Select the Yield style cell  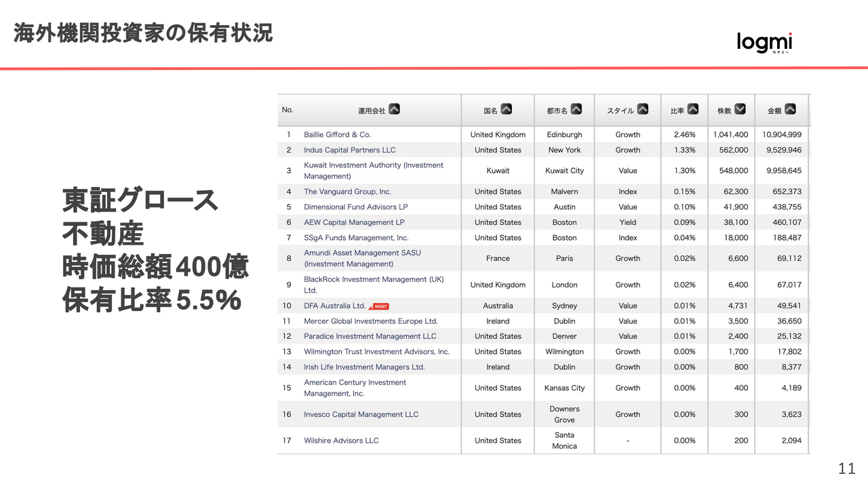(x=628, y=222)
